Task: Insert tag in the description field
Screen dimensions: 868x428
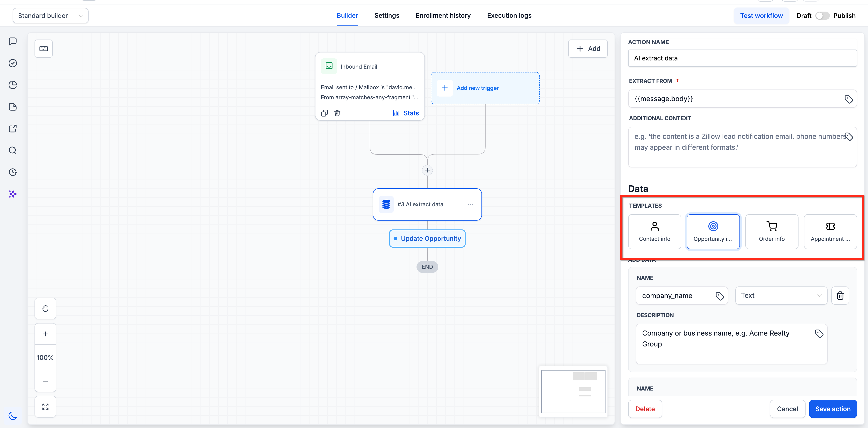Action: click(x=819, y=334)
